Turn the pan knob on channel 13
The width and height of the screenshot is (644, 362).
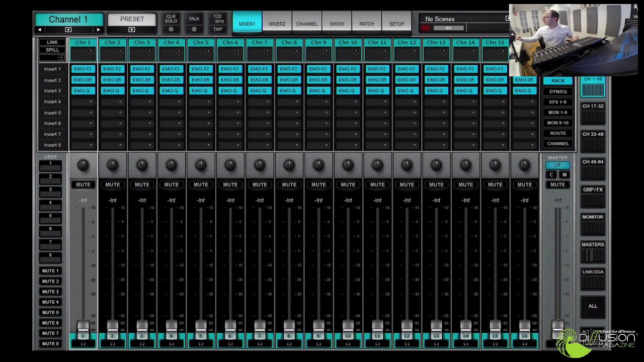[x=436, y=165]
